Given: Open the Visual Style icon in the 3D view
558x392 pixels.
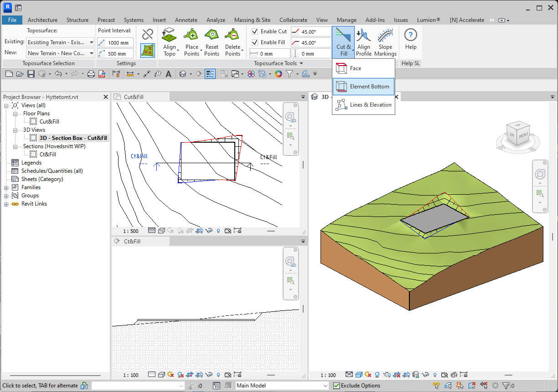Looking at the screenshot, I should coord(358,375).
